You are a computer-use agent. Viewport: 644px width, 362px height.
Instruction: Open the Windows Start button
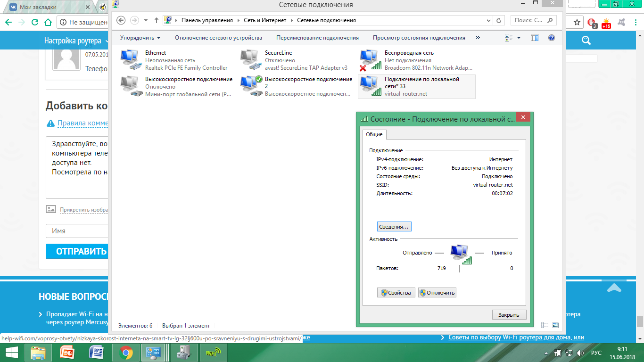coord(12,352)
